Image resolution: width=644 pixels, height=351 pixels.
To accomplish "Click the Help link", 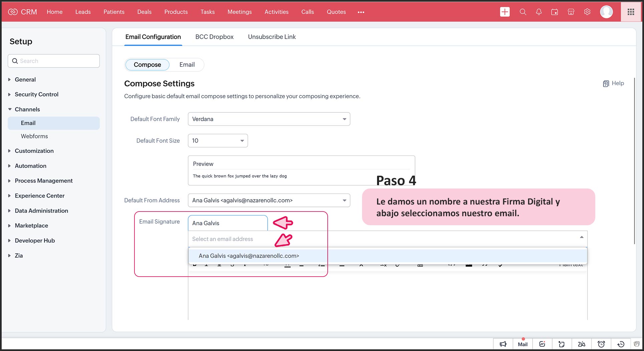I will coord(614,83).
